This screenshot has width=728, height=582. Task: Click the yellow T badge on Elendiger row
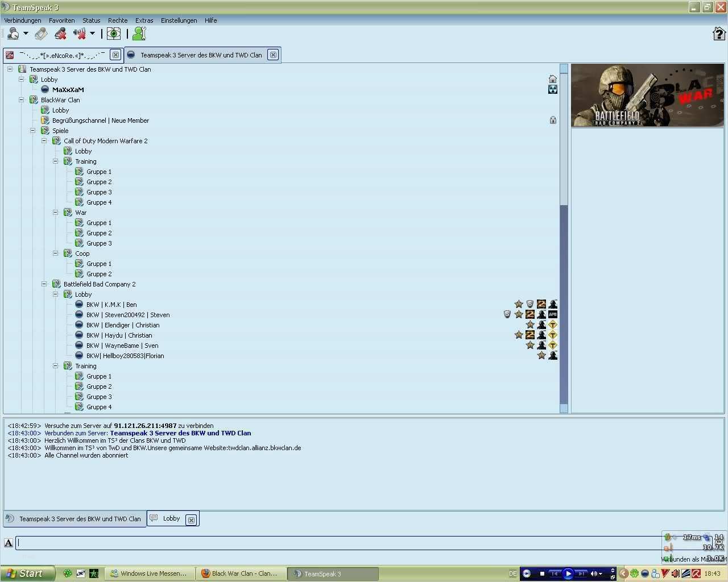pos(553,325)
